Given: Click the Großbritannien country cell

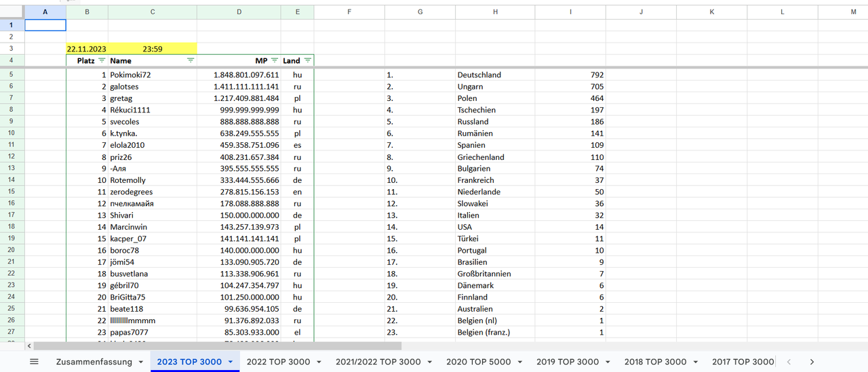Looking at the screenshot, I should [495, 274].
